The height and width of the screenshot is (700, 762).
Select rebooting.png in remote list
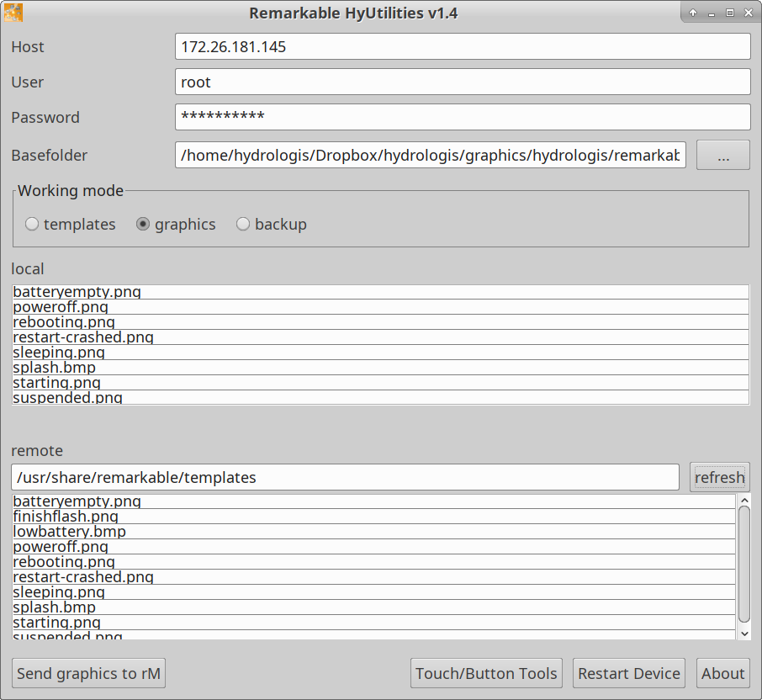pyautogui.click(x=373, y=561)
